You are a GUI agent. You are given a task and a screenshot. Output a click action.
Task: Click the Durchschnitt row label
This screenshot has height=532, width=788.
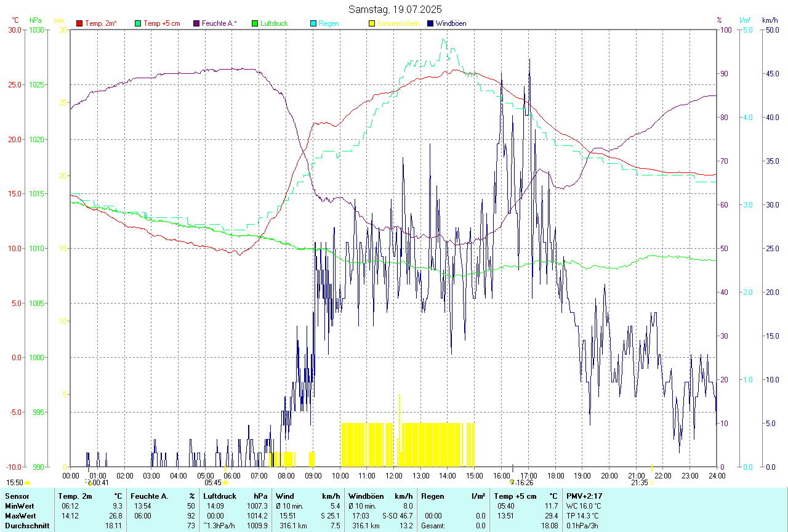(x=27, y=526)
